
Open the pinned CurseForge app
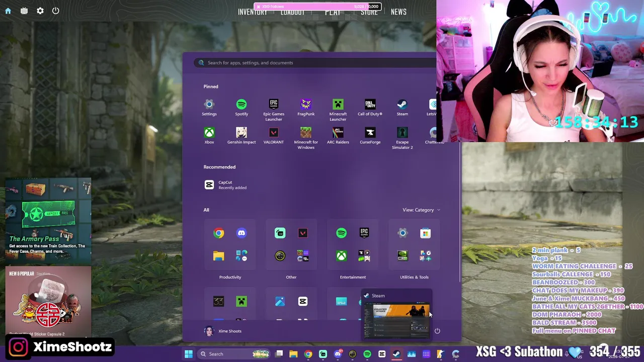pos(370,136)
